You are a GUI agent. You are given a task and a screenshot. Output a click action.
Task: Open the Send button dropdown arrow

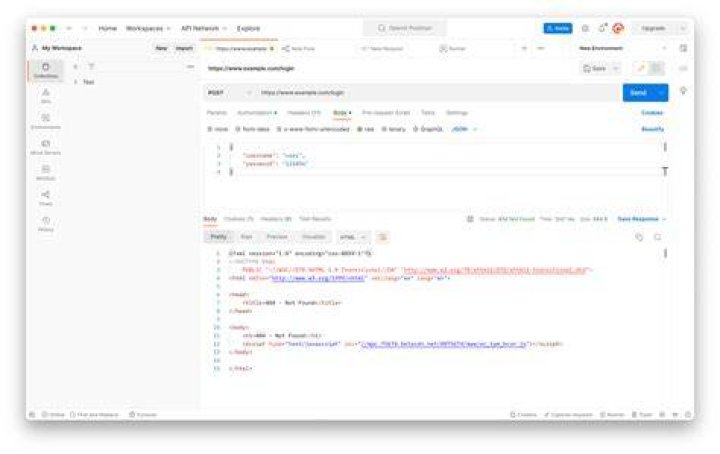pos(661,93)
